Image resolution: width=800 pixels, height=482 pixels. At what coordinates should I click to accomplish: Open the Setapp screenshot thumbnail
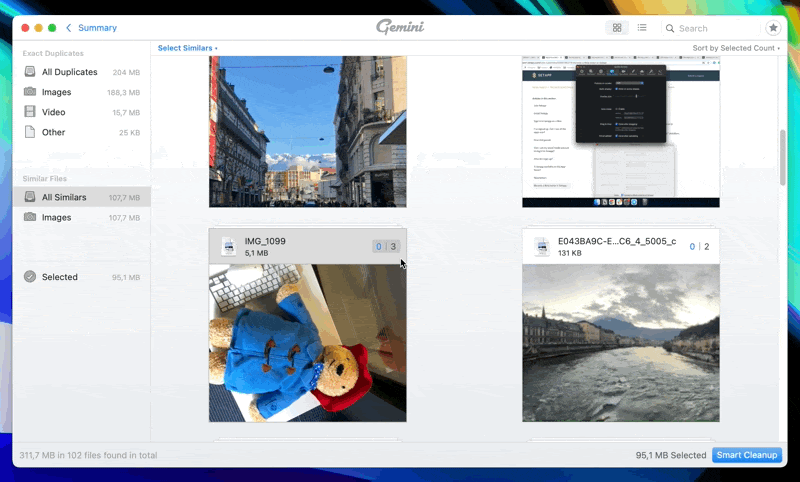point(621,131)
